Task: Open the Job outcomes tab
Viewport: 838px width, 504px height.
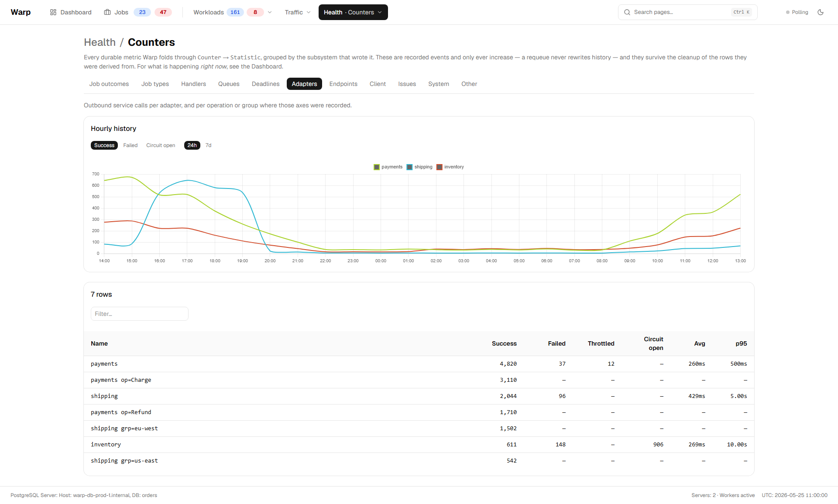Action: pos(109,84)
